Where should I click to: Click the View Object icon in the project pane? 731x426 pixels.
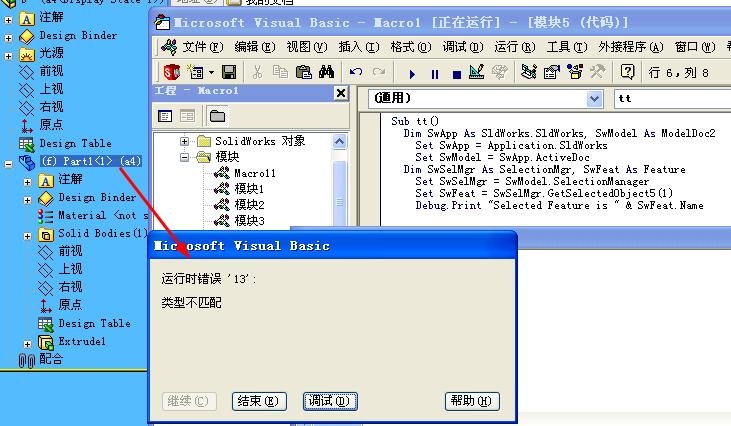click(x=187, y=116)
